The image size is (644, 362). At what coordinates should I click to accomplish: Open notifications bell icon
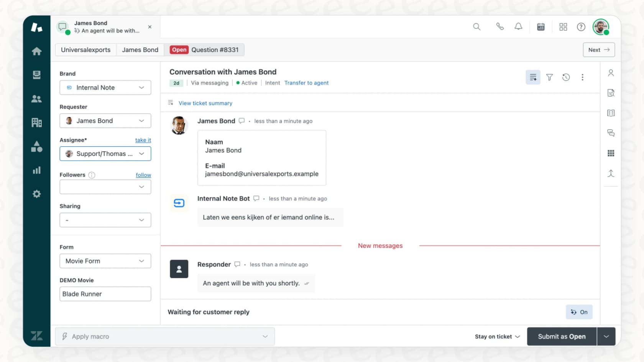coord(518,26)
